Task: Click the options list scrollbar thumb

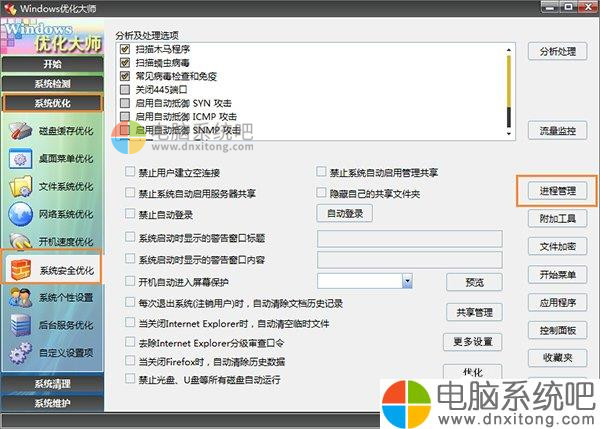Action: coord(509,81)
